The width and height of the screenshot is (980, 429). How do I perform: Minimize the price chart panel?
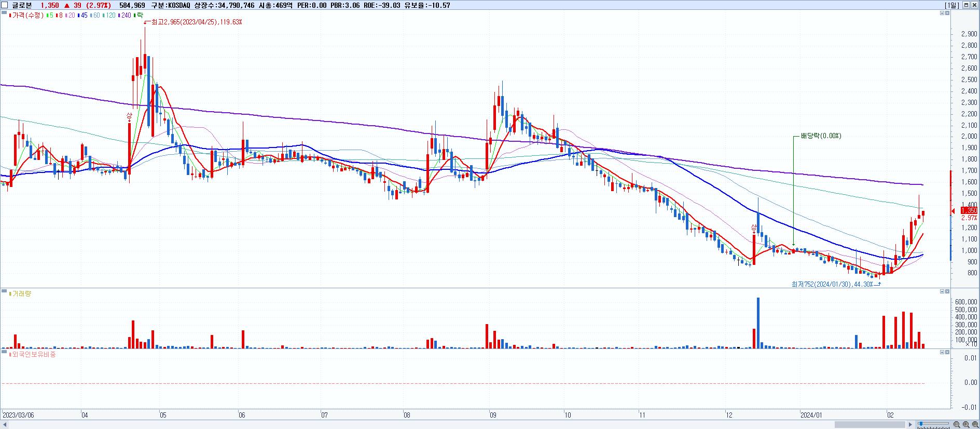click(x=942, y=13)
